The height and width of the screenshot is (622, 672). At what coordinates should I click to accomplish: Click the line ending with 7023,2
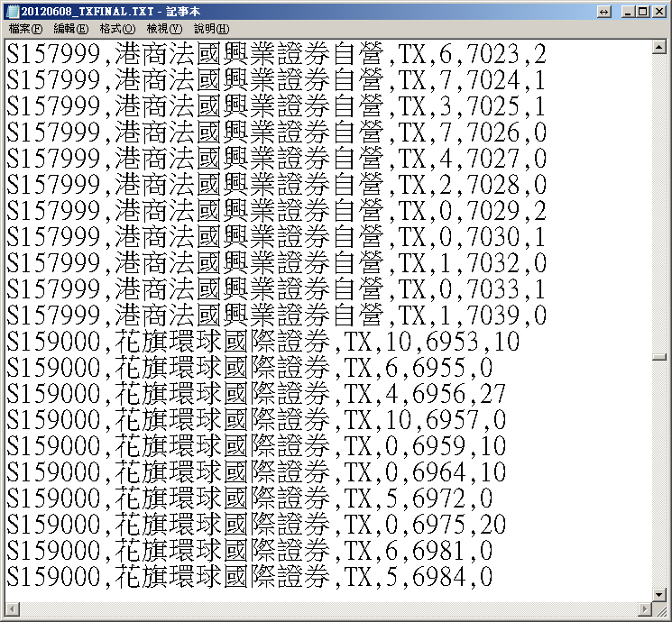pos(276,54)
